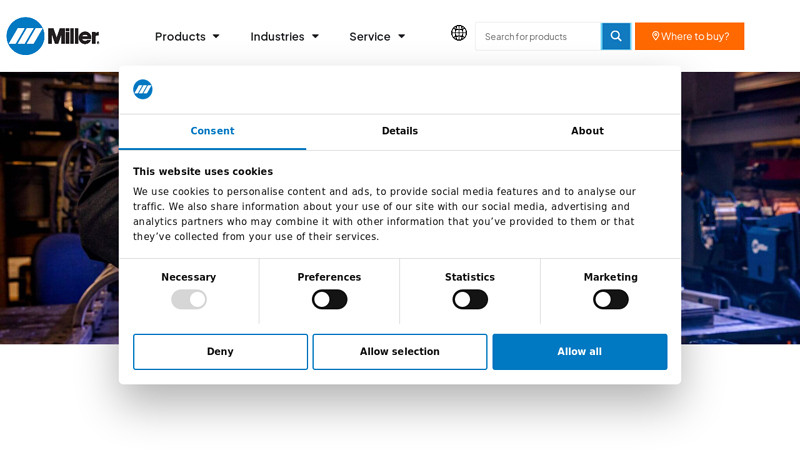
Task: Switch to the Details tab
Action: click(400, 131)
